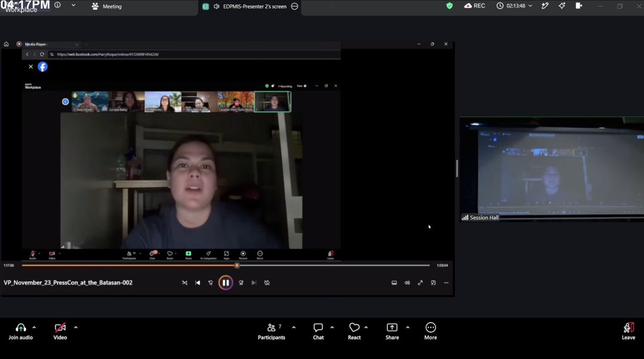Click the Session Hall video tile

coord(552,169)
